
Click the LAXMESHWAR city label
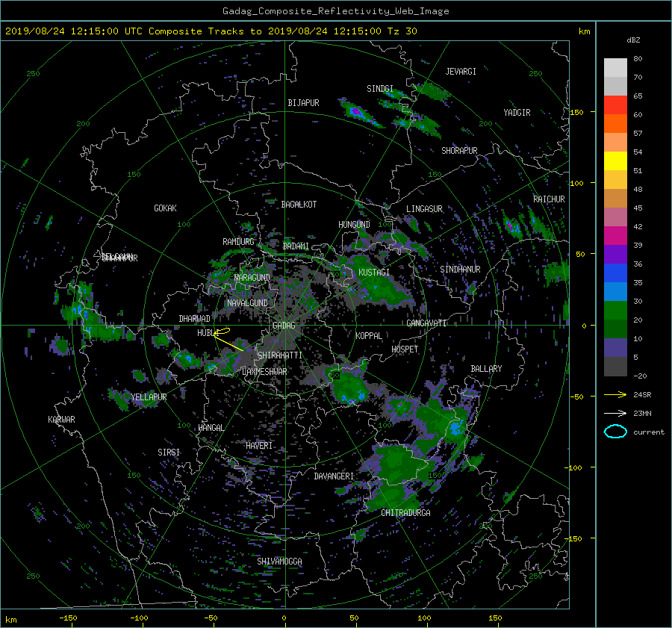tap(264, 372)
